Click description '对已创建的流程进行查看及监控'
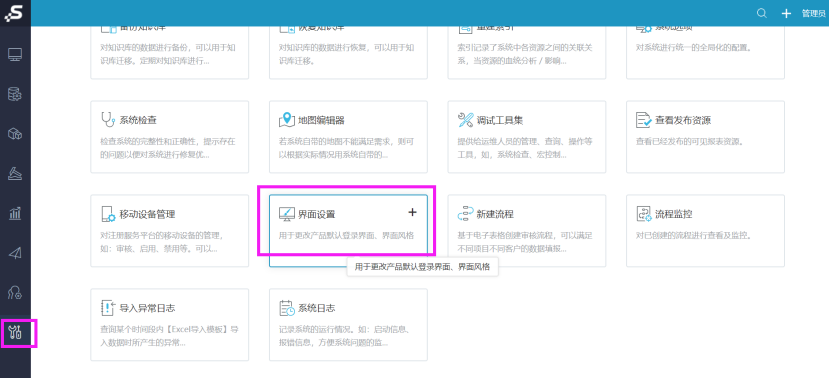Image resolution: width=830 pixels, height=378 pixels. tap(694, 235)
